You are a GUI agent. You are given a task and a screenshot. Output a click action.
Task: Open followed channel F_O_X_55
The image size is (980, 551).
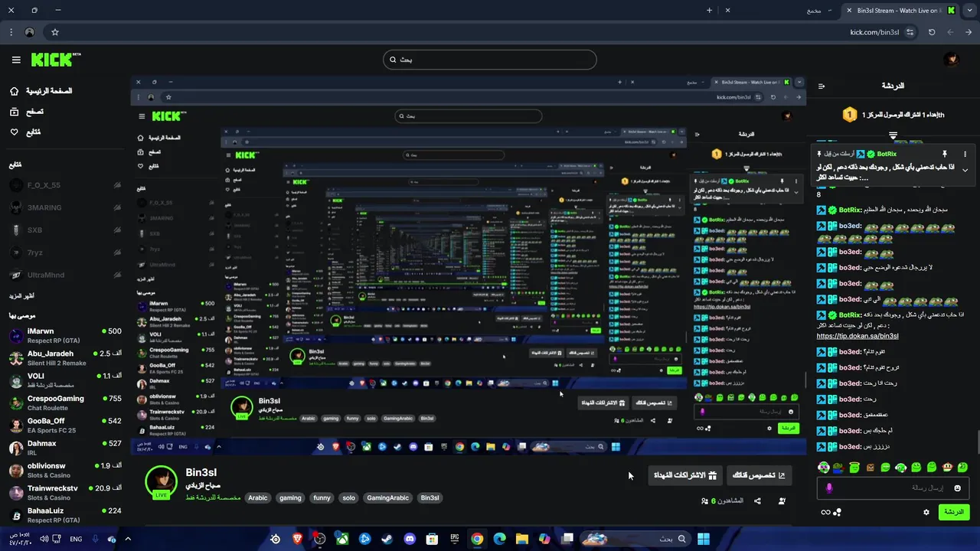65,185
